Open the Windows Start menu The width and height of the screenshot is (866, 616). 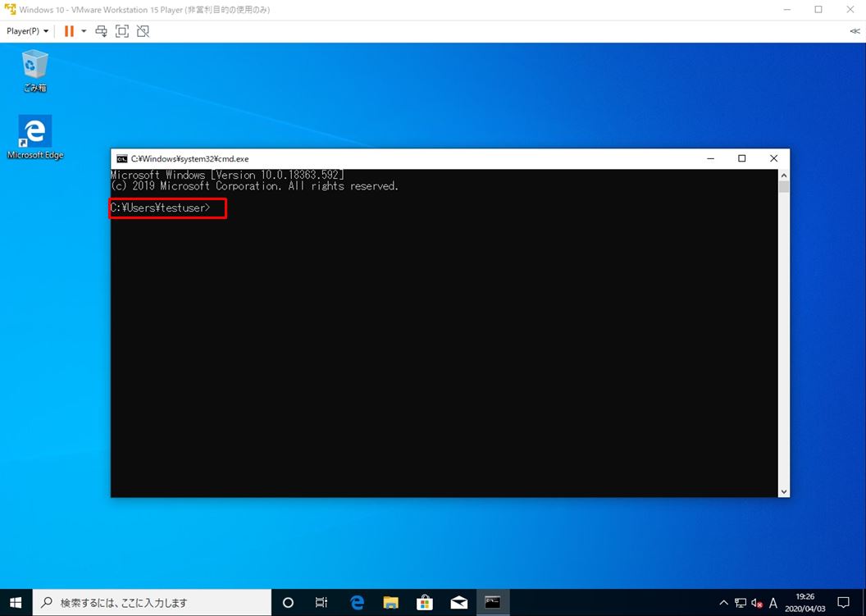pyautogui.click(x=16, y=602)
